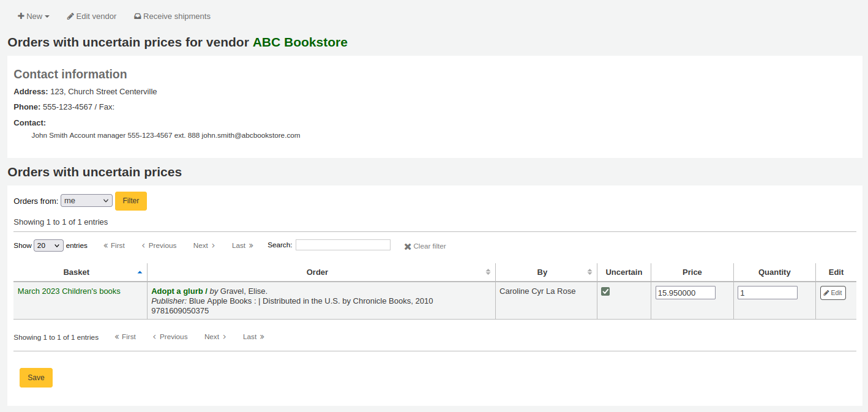Open the March 2023 Children's books basket
Viewport: 868px width, 412px height.
68,291
